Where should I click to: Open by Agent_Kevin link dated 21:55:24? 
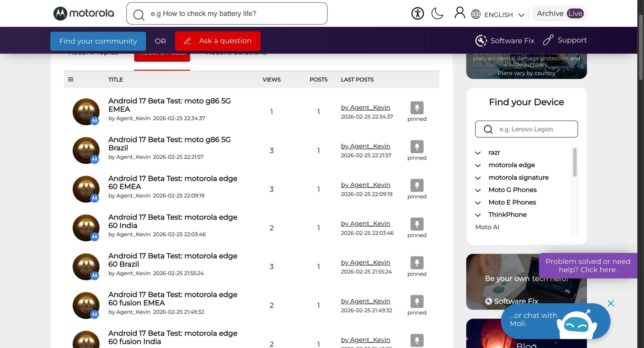[366, 262]
